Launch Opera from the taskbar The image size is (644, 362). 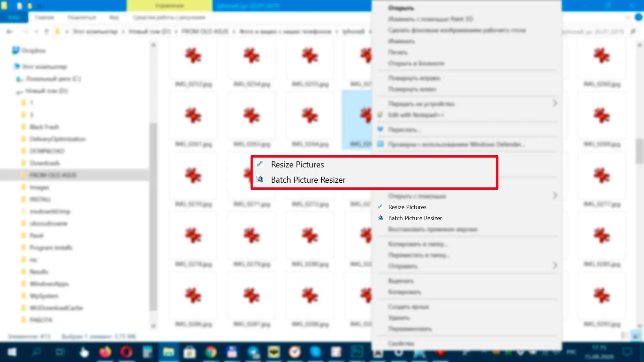click(126, 352)
